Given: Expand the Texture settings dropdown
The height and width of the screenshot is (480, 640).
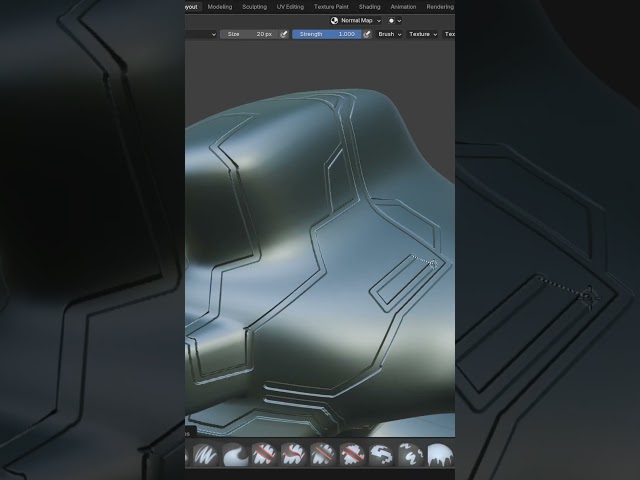Looking at the screenshot, I should click(422, 34).
